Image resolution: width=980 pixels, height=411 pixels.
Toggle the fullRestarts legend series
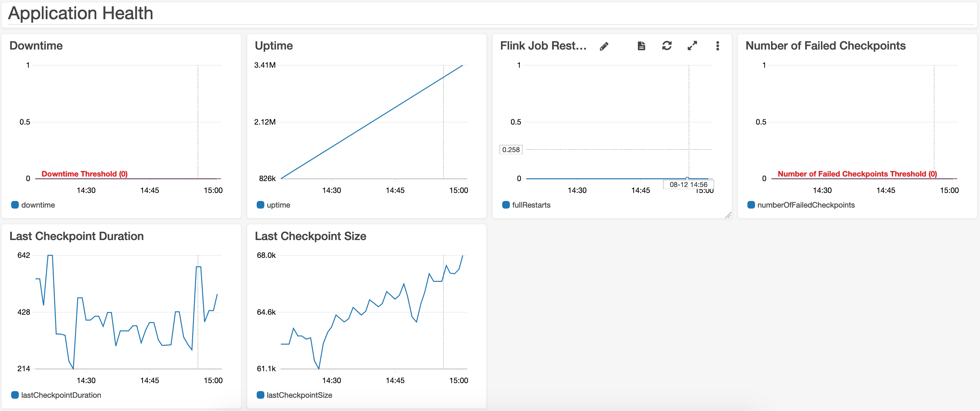pyautogui.click(x=531, y=205)
